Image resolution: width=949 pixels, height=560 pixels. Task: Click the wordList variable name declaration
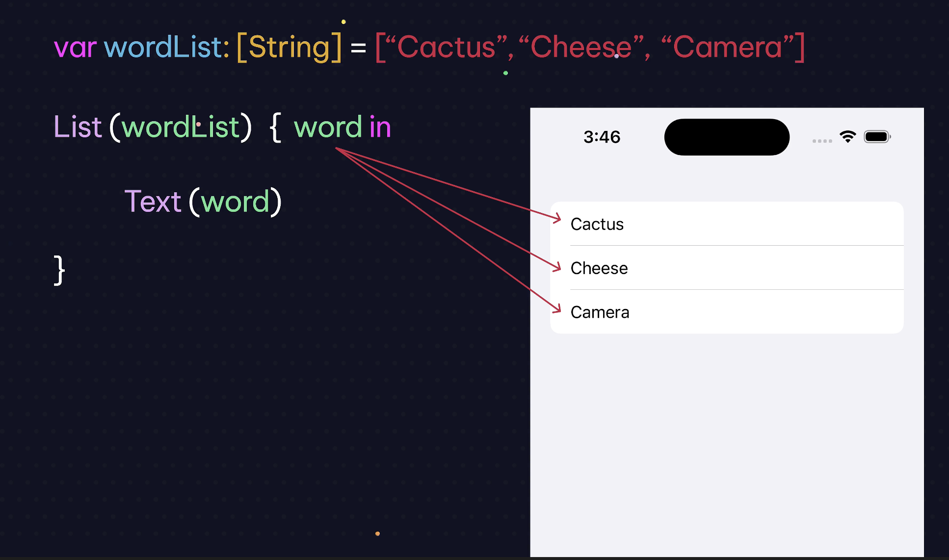click(167, 47)
